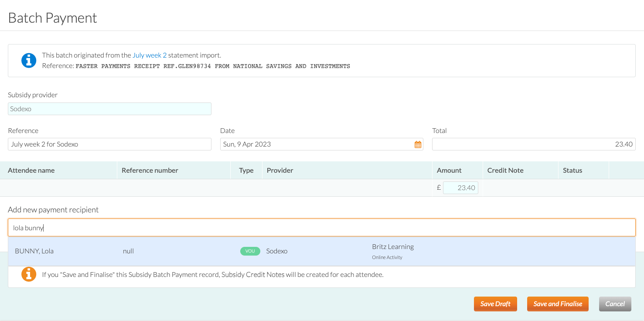Click the Total field showing 23.40
Viewport: 644px width, 321px height.
click(534, 144)
